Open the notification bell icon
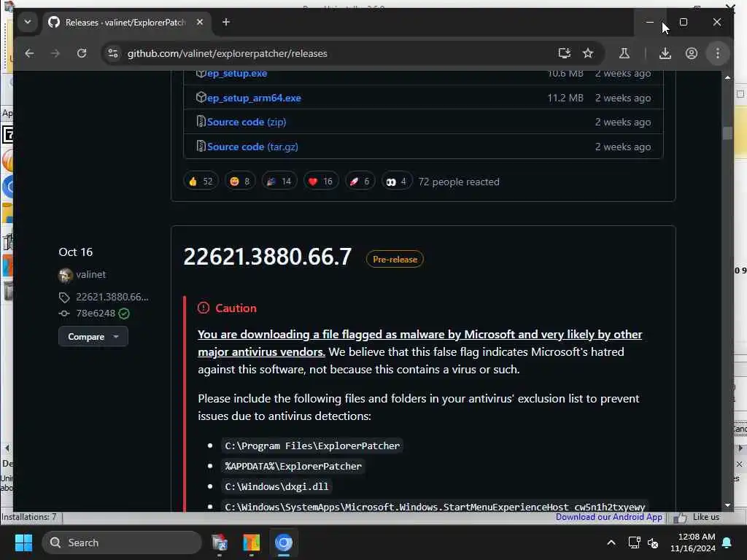 point(727,542)
